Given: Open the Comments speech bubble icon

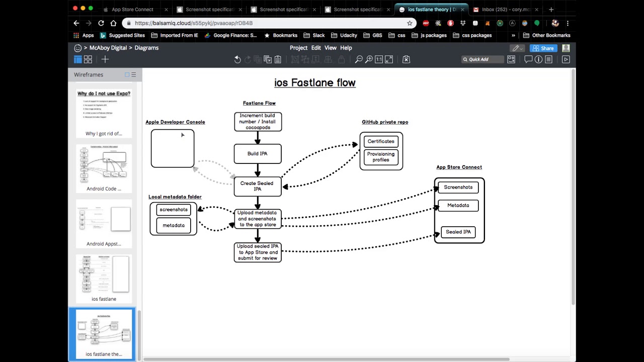Looking at the screenshot, I should tap(528, 59).
